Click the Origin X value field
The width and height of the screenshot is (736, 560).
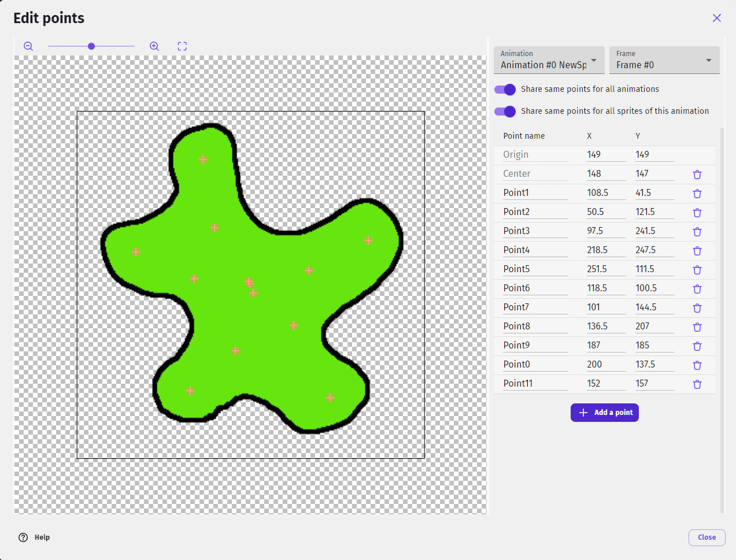coord(605,154)
